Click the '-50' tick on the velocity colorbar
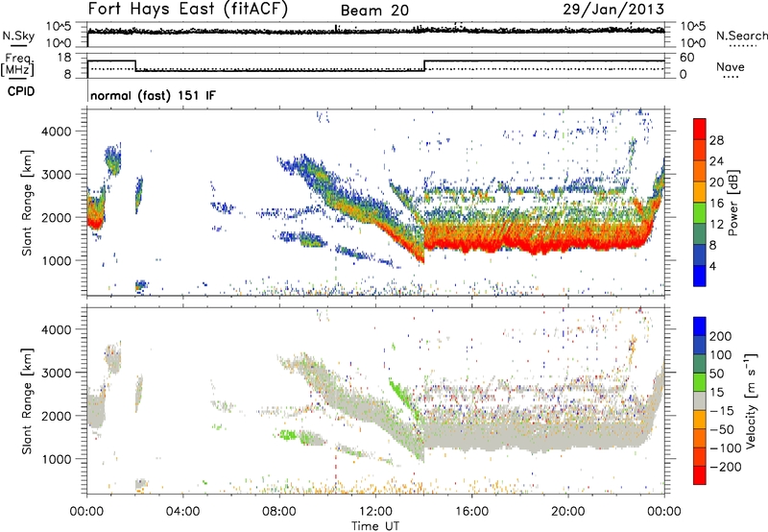 722,429
